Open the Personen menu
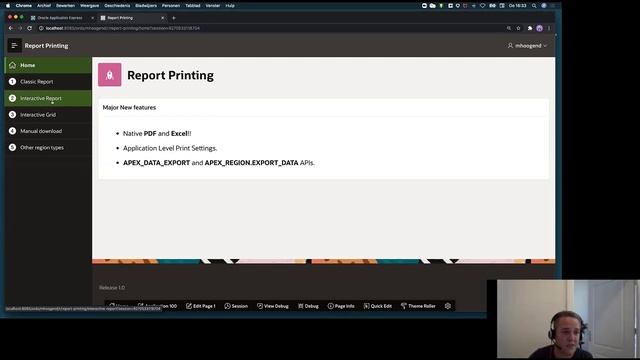Viewport: 640px width, 360px height. [171, 6]
